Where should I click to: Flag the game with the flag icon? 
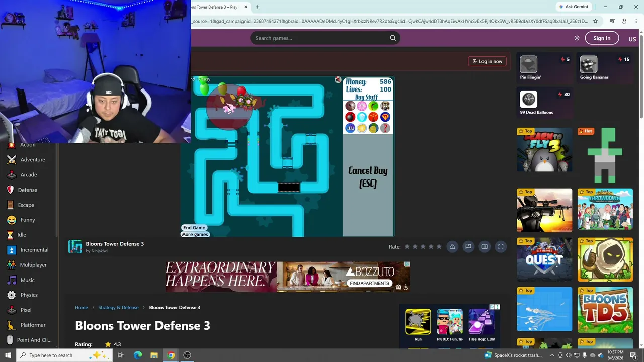coord(468,247)
